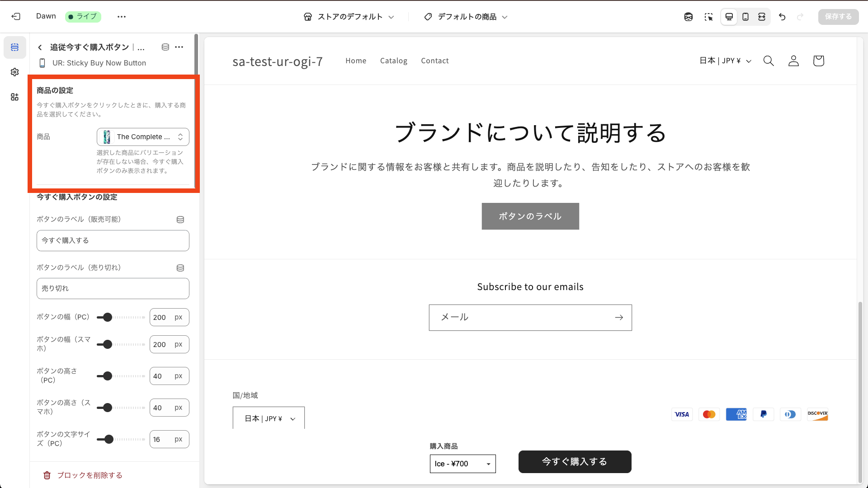This screenshot has height=488, width=868.
Task: Connect a dynamic source for ボタンのラベル（販売可能）
Action: coord(180,220)
